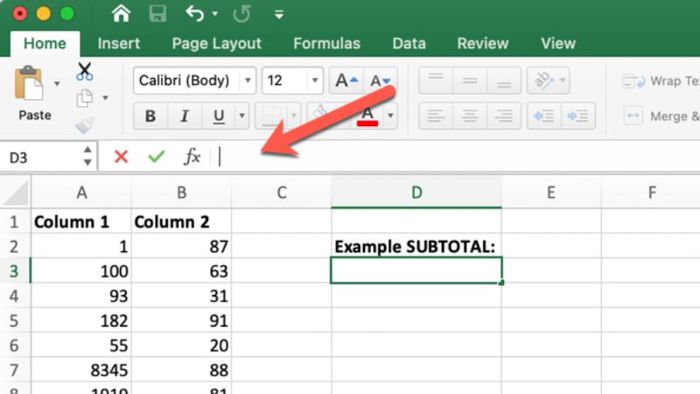The width and height of the screenshot is (700, 394).
Task: Expand the Paste options arrow
Action: pyautogui.click(x=57, y=83)
